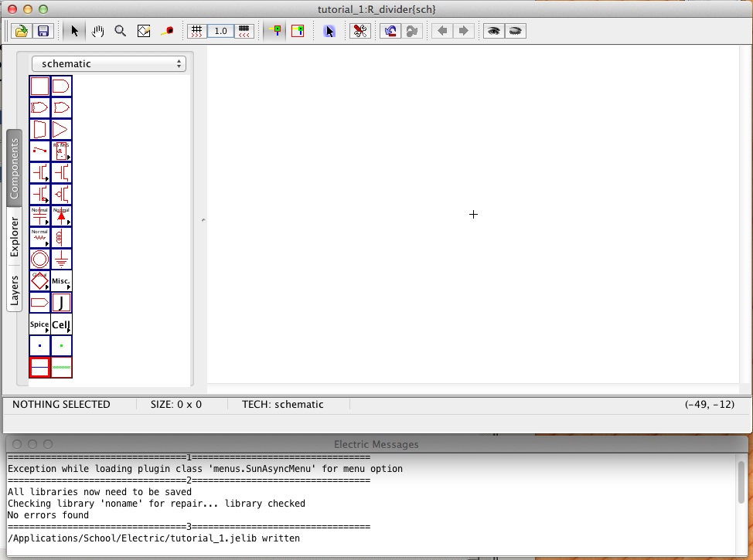
Task: Open the Preferences tools icon
Action: click(359, 31)
